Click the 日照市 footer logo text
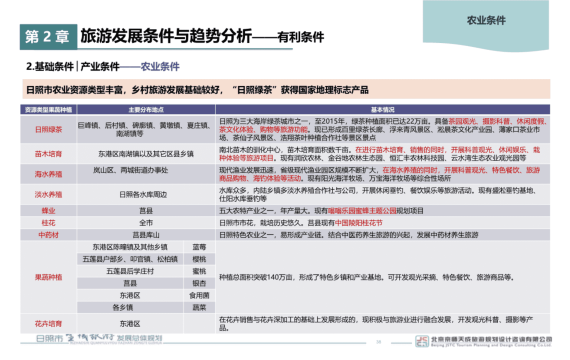 (50, 339)
